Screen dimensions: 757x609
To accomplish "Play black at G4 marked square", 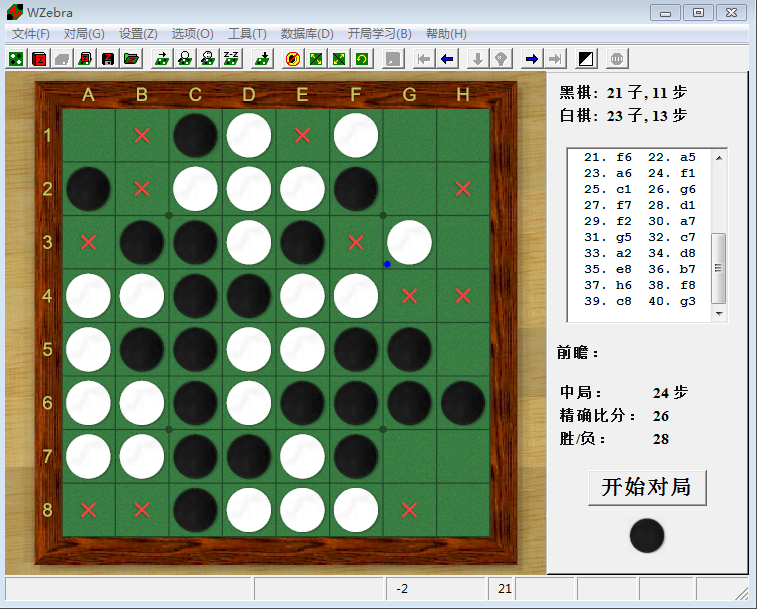I will pos(409,296).
